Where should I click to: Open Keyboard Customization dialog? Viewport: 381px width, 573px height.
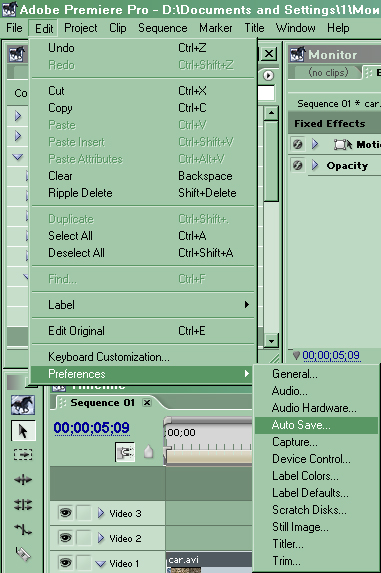click(143, 357)
